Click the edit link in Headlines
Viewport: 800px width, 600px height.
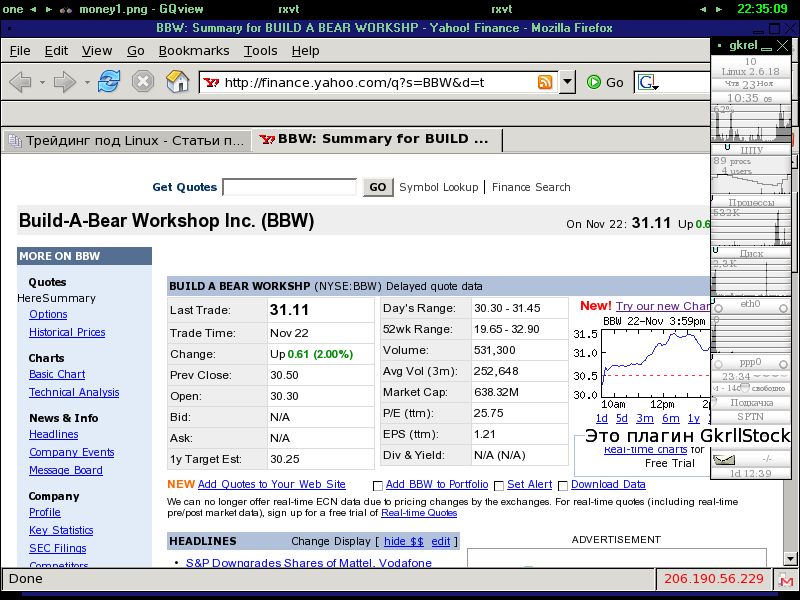[x=441, y=541]
